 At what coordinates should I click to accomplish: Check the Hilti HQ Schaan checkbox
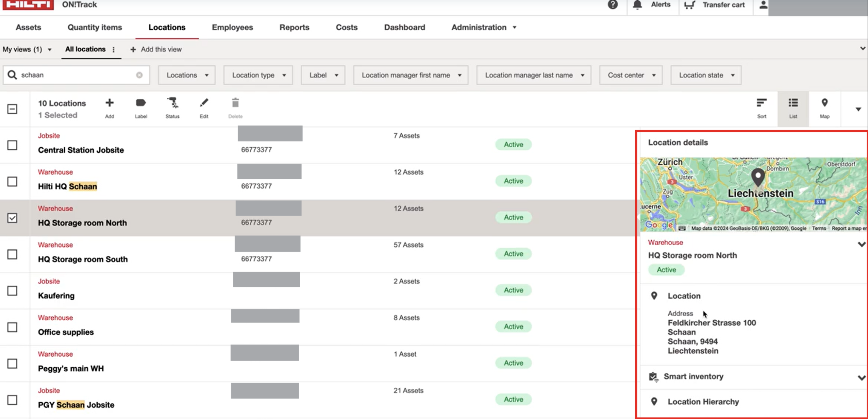tap(12, 181)
